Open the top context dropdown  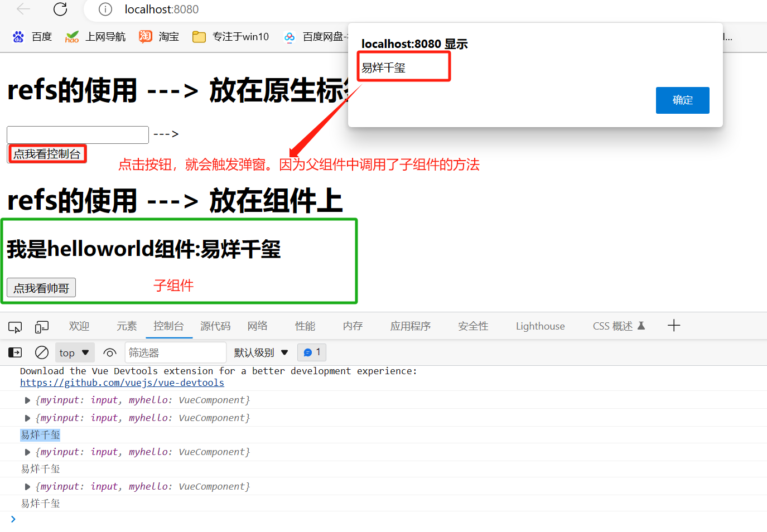point(75,352)
